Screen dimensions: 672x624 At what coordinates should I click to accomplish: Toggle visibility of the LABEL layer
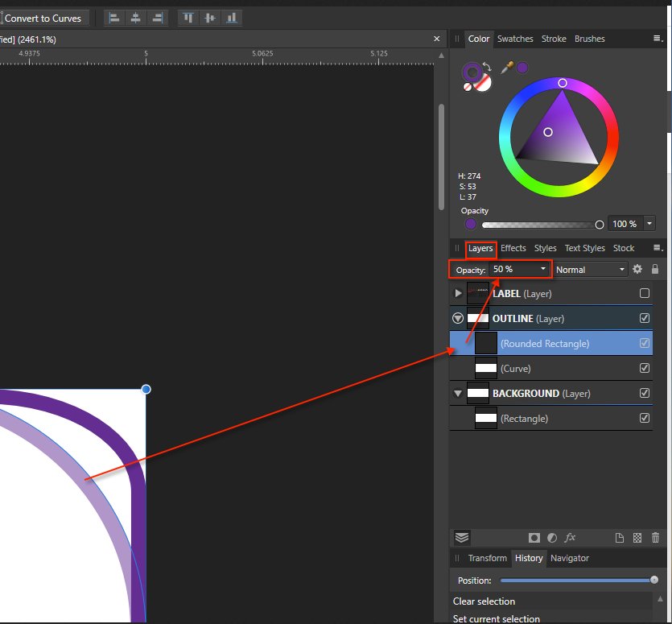tap(644, 293)
